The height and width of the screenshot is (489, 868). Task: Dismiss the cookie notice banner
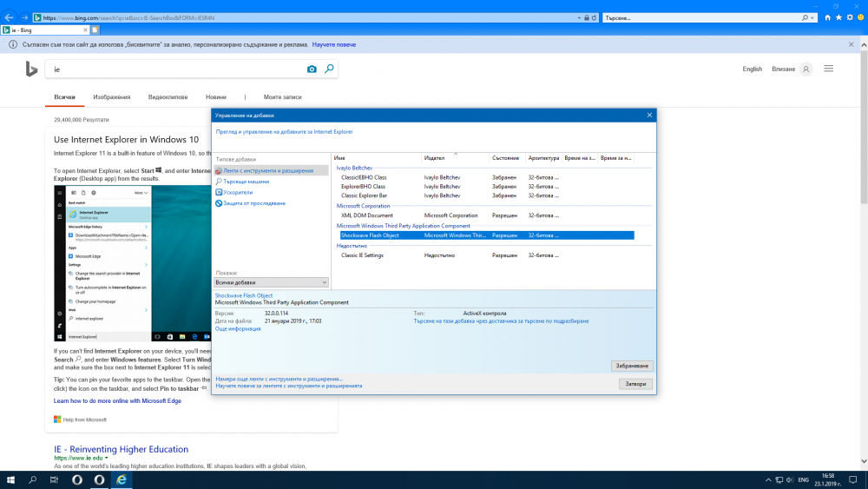851,44
